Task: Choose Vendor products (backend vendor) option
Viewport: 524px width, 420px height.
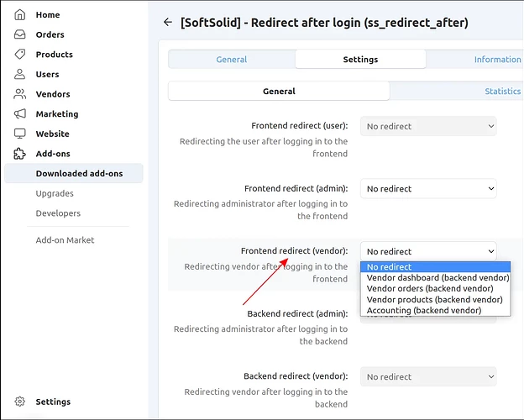Action: click(x=436, y=299)
